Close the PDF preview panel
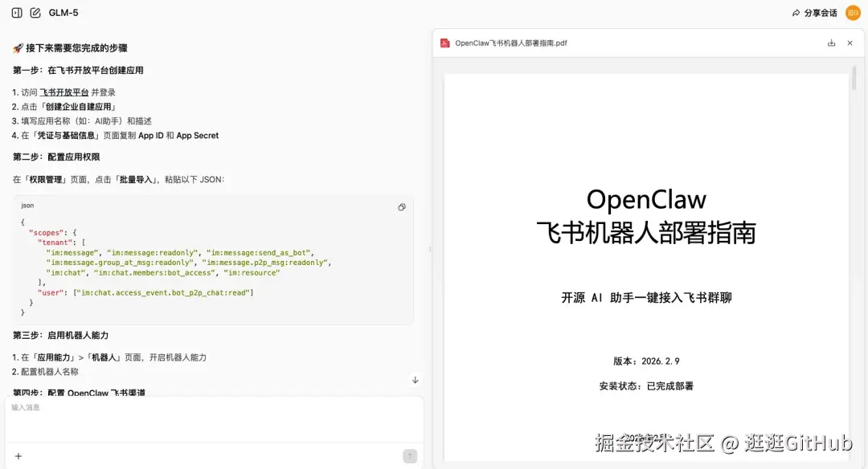The height and width of the screenshot is (469, 868). [850, 43]
